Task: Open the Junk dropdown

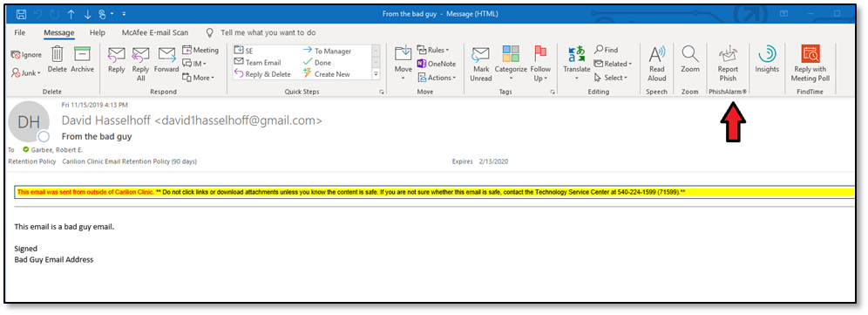Action: click(x=26, y=72)
